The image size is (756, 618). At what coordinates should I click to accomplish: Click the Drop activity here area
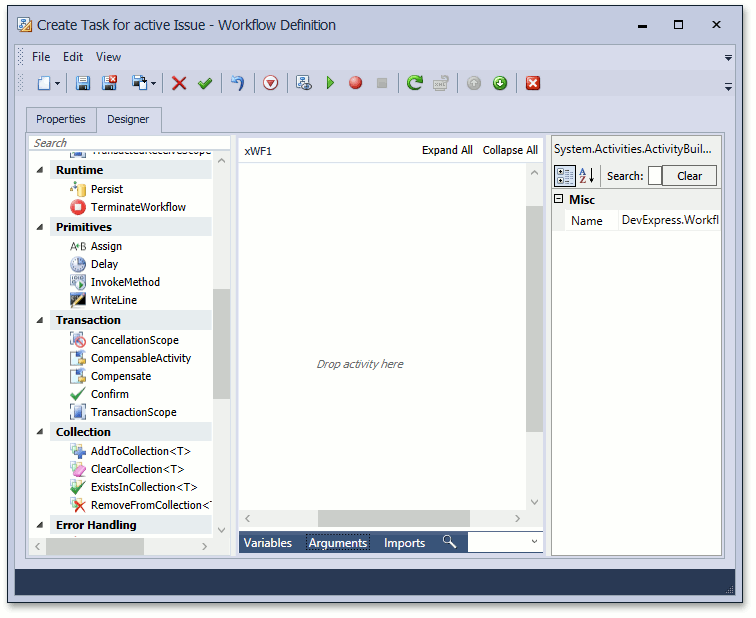click(360, 364)
